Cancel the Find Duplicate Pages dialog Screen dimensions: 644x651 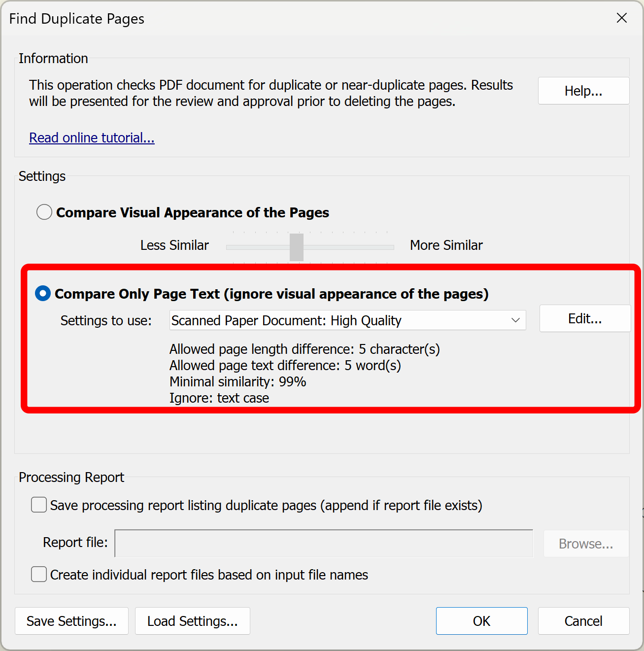583,621
